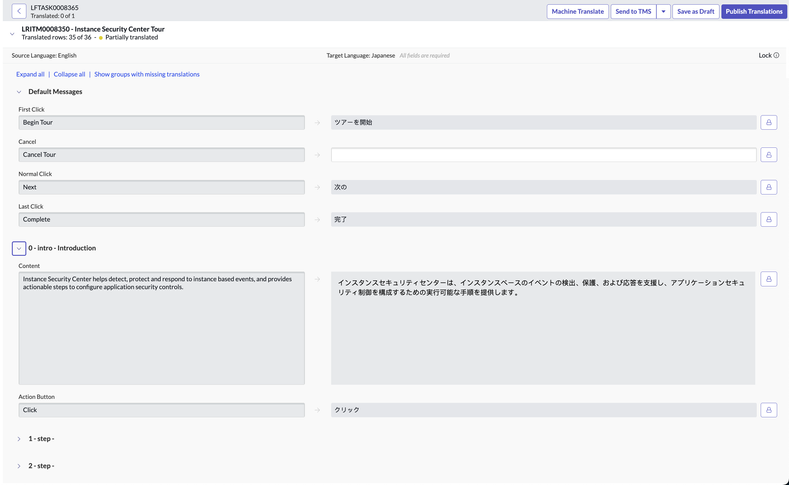Click the Next source field
The image size is (789, 485).
click(x=162, y=187)
